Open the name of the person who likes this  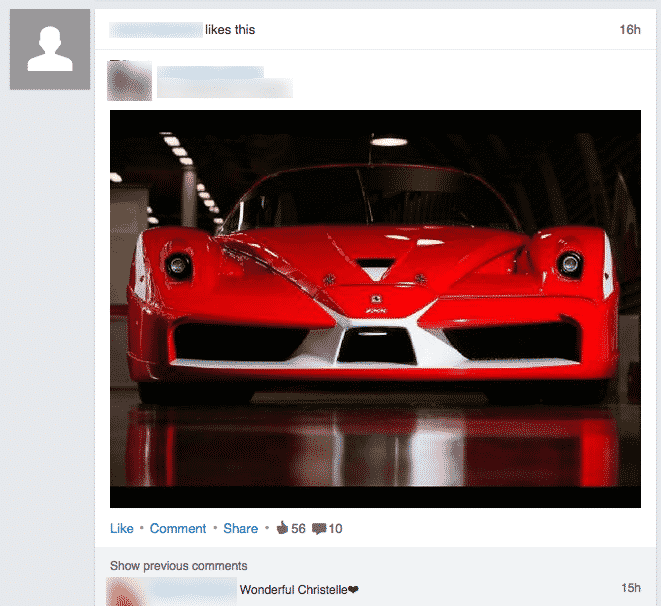tap(155, 30)
